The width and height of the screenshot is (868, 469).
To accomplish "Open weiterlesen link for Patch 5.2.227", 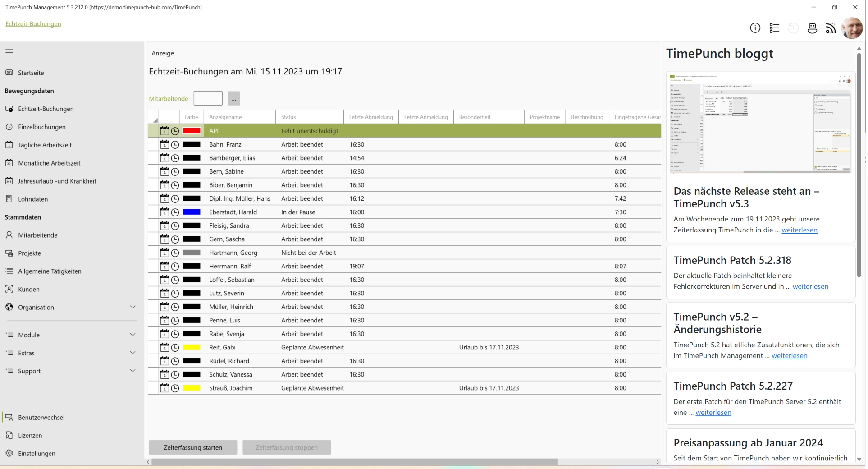I will click(x=713, y=413).
